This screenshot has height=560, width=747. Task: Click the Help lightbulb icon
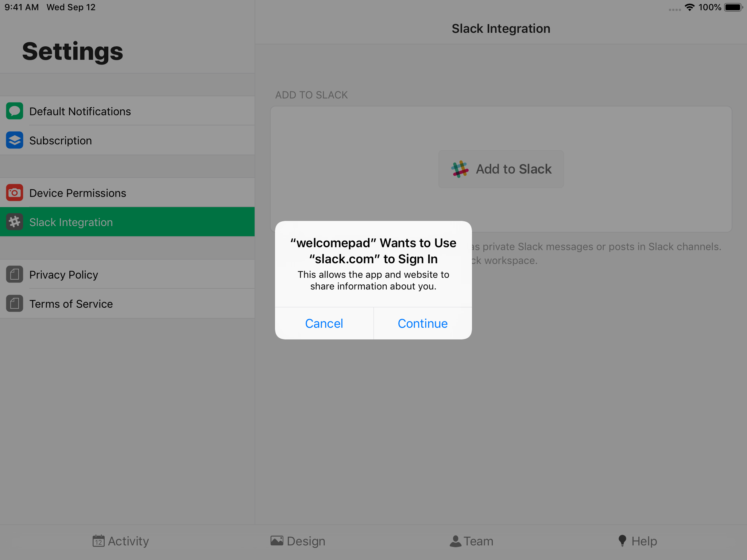coord(623,541)
